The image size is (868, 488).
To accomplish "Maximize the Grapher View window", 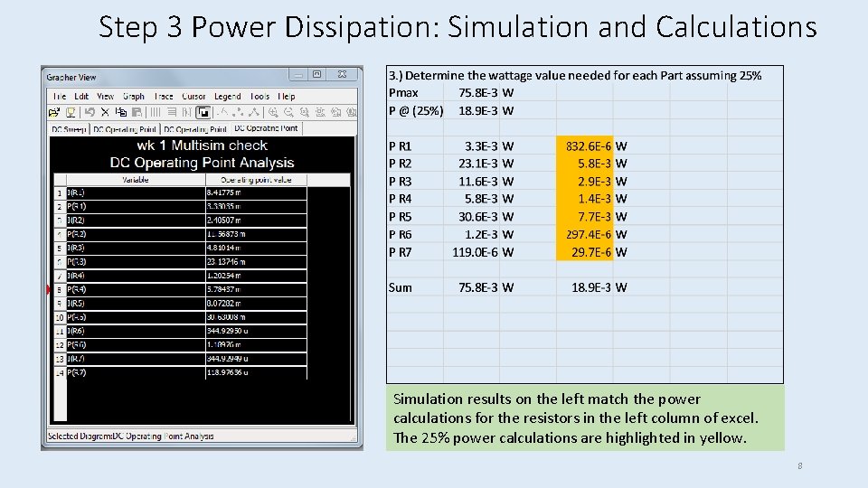I will tap(317, 74).
